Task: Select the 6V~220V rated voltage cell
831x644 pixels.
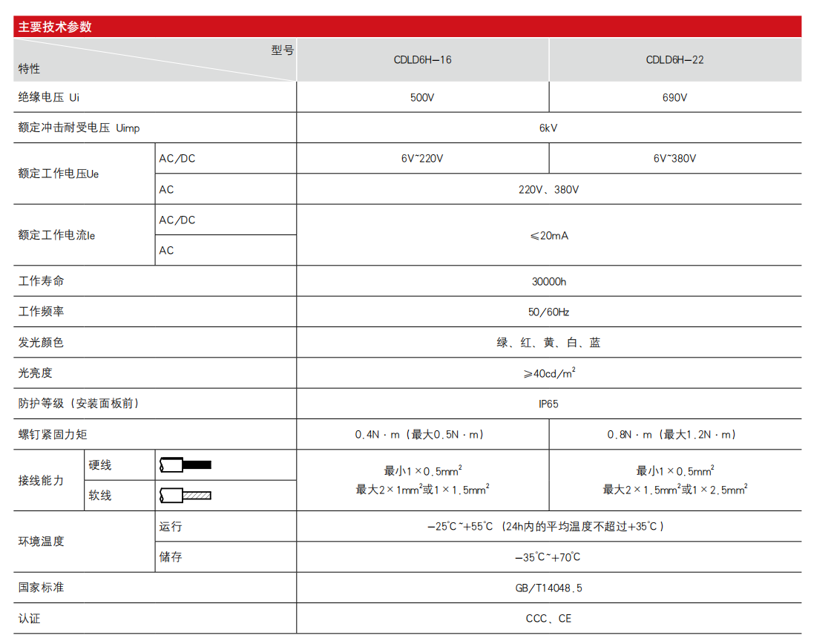Action: tap(422, 159)
